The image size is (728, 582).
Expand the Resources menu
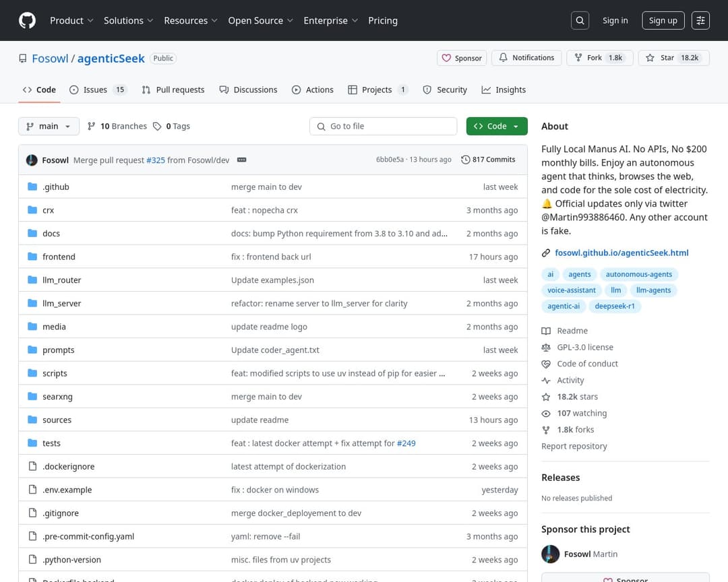[190, 20]
